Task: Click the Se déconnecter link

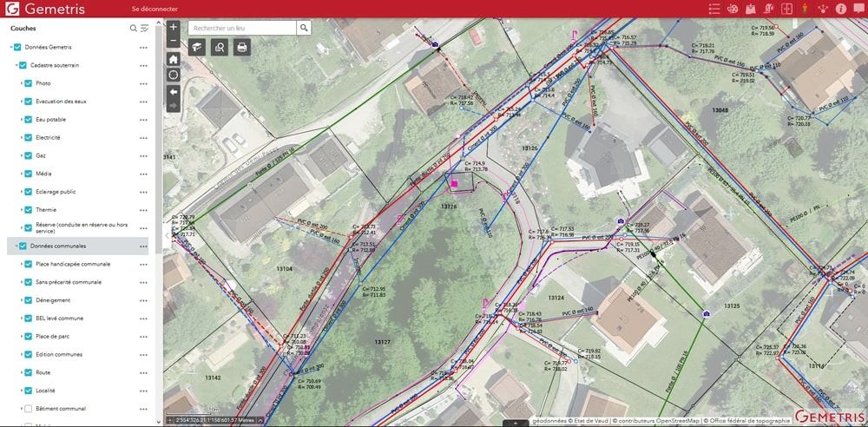Action: click(x=148, y=9)
